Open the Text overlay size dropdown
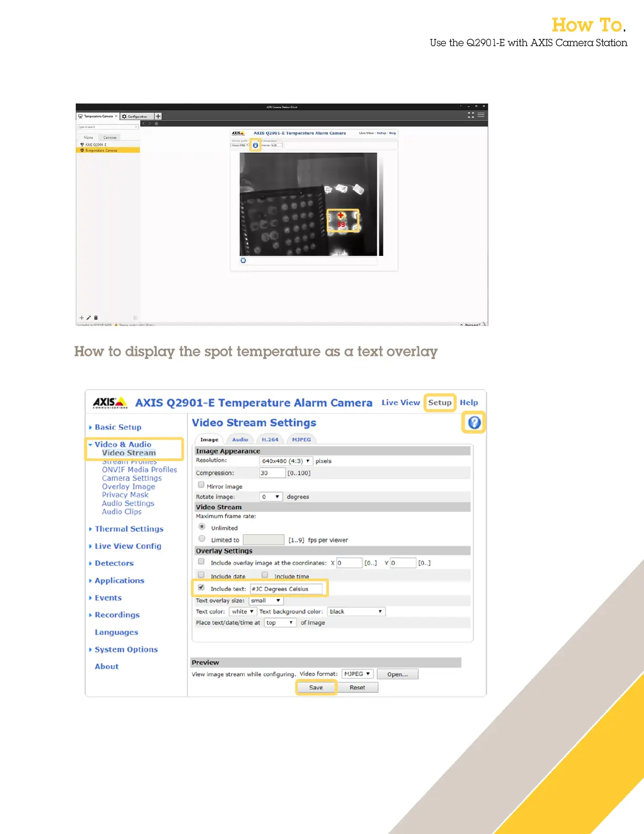 (266, 600)
